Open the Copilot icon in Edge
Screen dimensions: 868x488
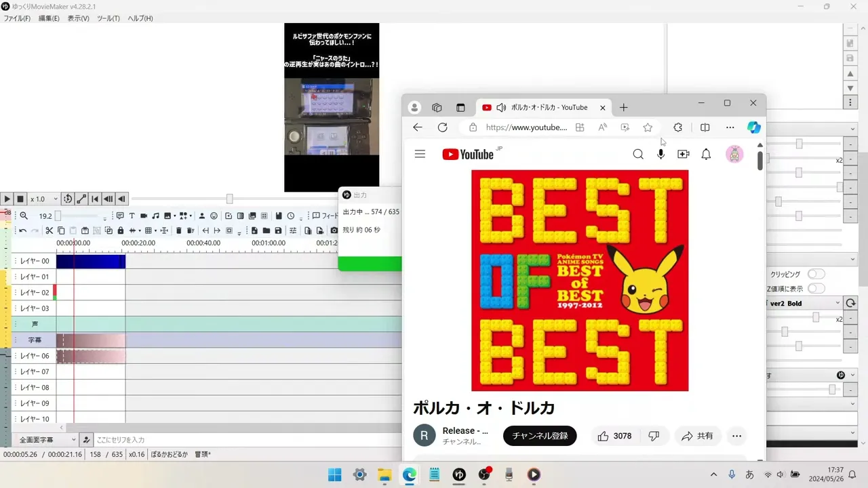(x=753, y=127)
